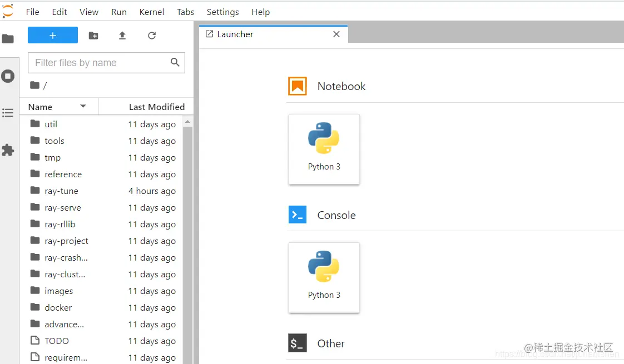Open the Running Terminals and Kernels panel
This screenshot has width=624, height=364.
8,76
